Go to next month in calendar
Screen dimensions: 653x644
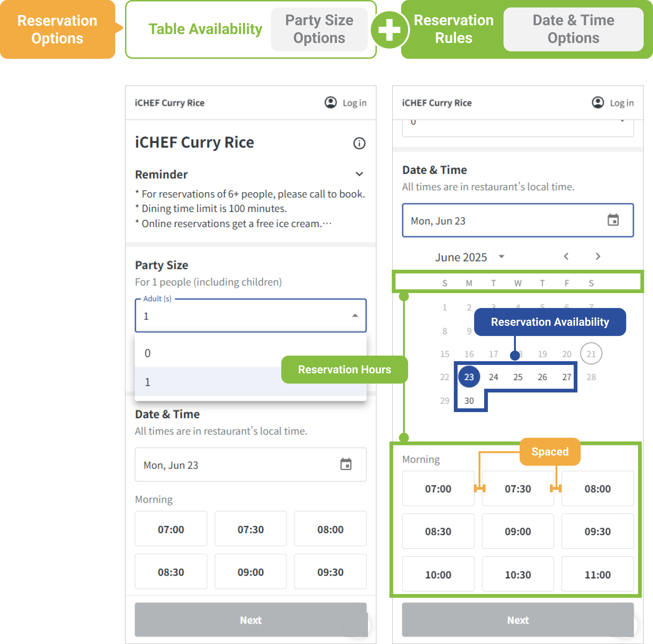tap(597, 256)
